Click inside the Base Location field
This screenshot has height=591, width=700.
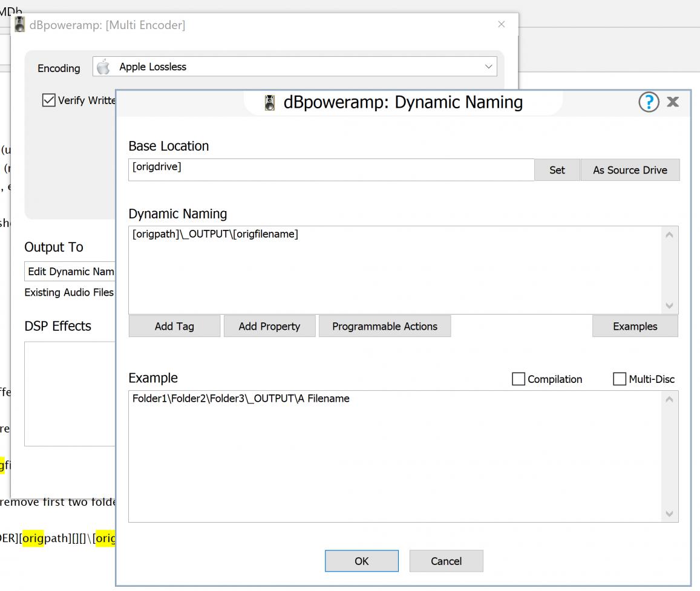[330, 169]
